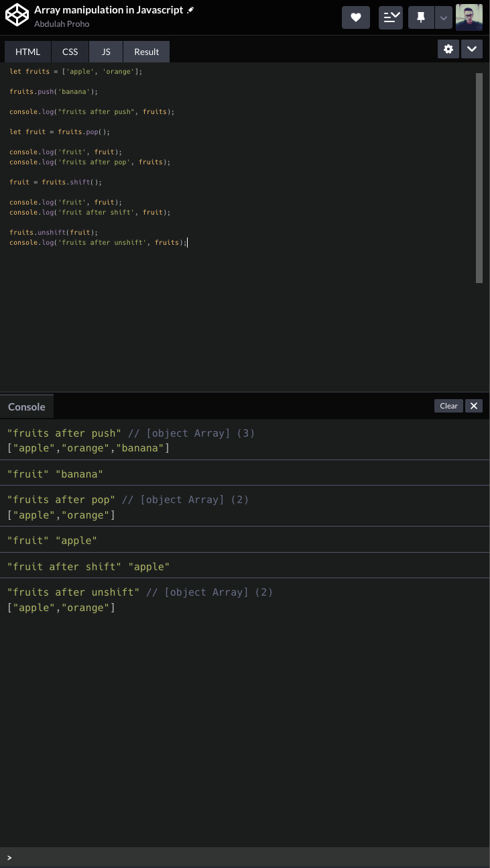The image size is (490, 868).
Task: Focus the console command input field
Action: (245, 857)
